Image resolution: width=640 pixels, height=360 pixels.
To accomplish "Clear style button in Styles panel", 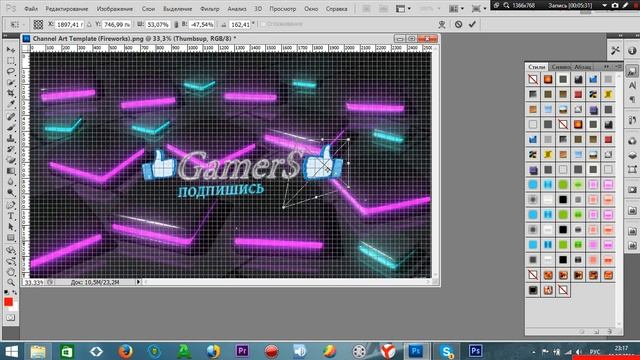I will [x=582, y=331].
